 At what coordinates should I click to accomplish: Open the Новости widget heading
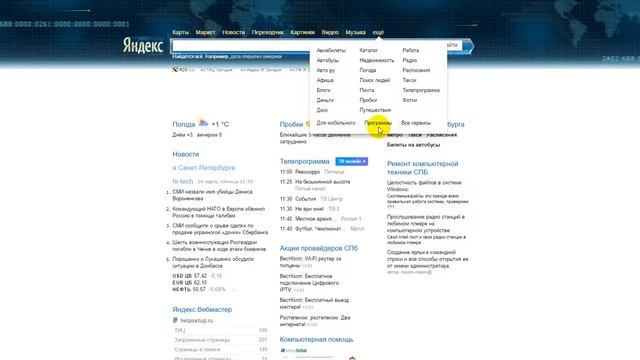click(186, 154)
